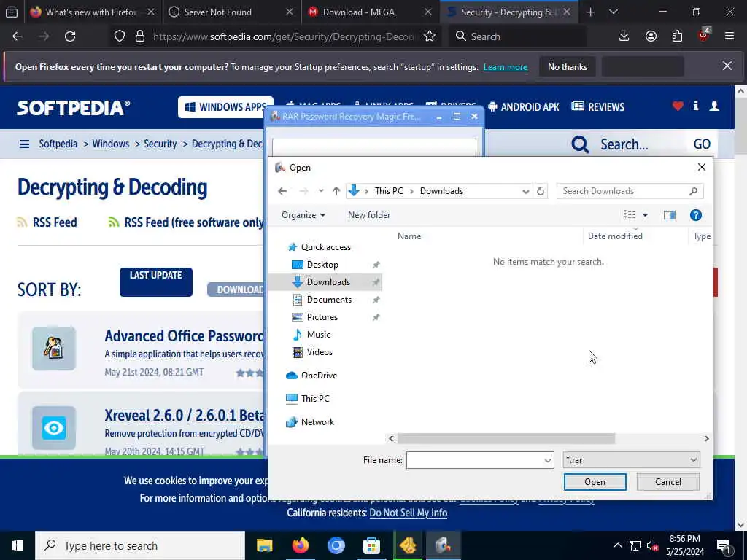Screen dimensions: 747x560
Task: Reload the Softpedia page
Action: [x=70, y=36]
